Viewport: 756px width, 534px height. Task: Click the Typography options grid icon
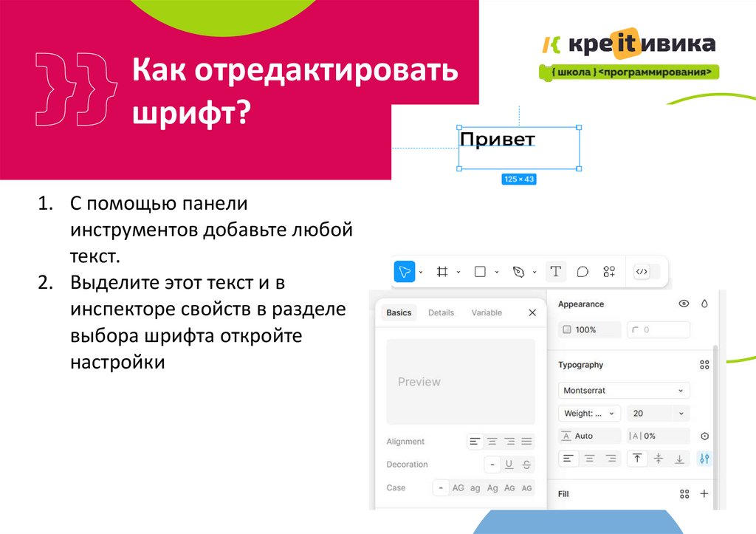point(704,364)
